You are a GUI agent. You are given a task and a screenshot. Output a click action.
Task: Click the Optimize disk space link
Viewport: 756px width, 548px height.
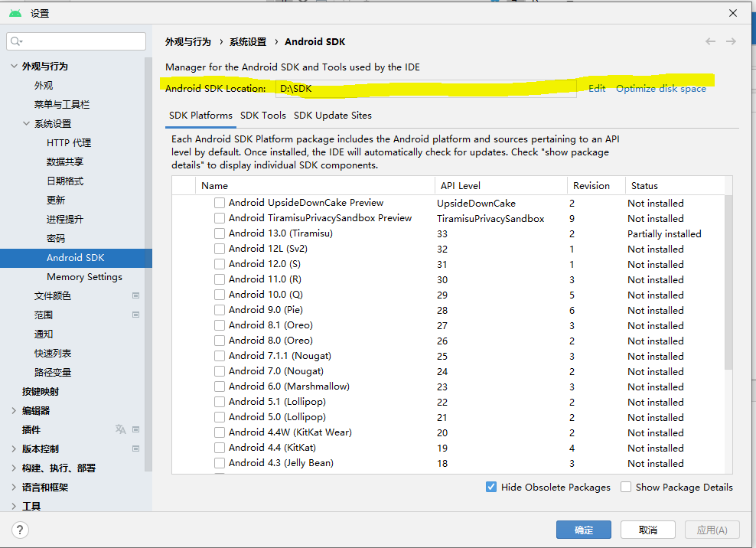(x=660, y=88)
